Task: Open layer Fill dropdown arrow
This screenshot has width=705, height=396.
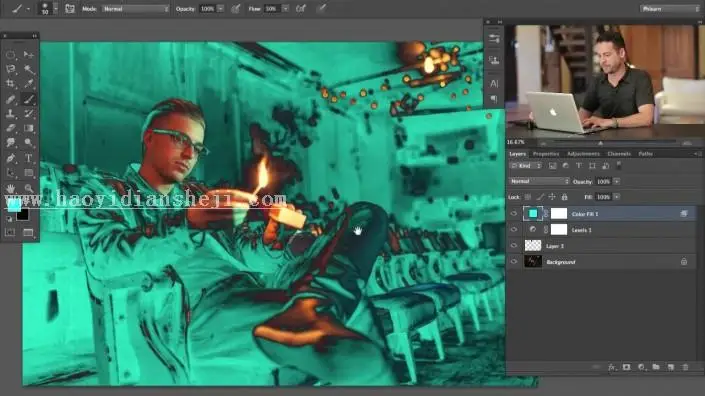Action: (x=616, y=197)
